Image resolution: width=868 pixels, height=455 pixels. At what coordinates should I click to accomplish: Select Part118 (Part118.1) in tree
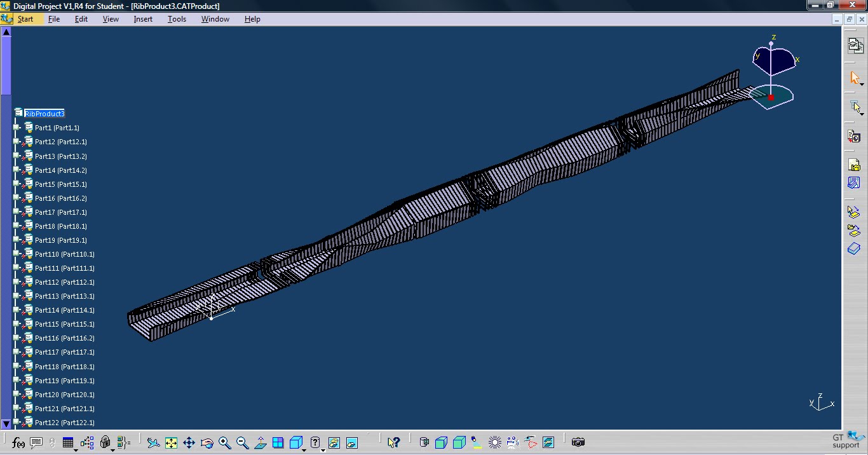coord(65,367)
